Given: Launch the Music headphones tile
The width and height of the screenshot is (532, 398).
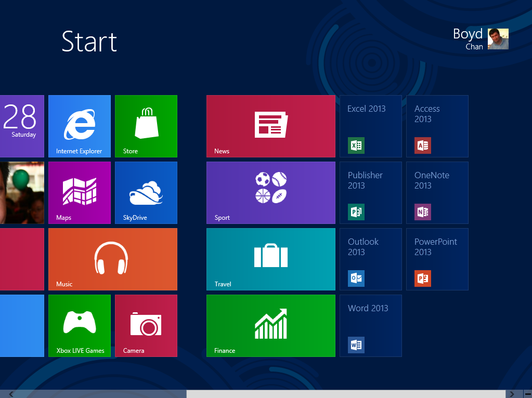Looking at the screenshot, I should tap(113, 259).
